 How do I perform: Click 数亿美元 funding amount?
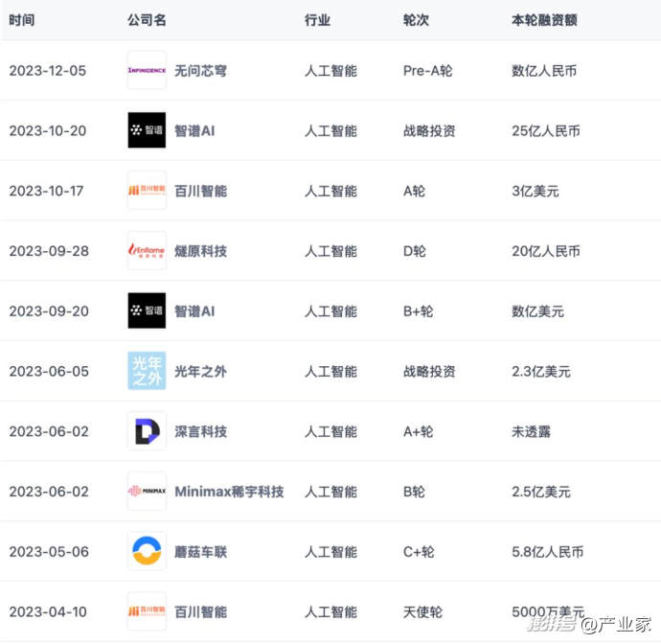[x=538, y=311]
